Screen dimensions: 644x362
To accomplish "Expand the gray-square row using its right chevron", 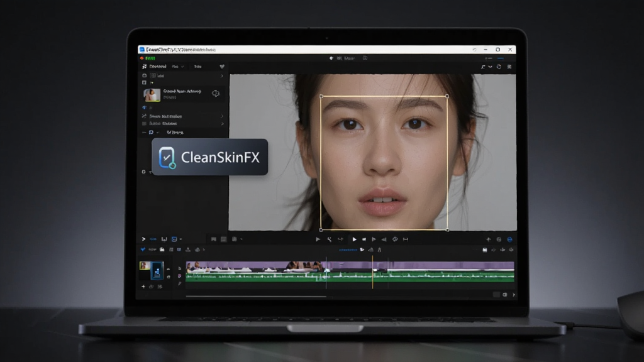I will coord(222,124).
